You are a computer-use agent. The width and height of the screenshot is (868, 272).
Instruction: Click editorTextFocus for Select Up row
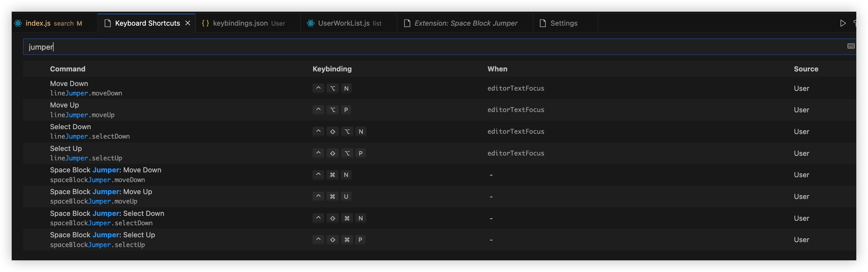coord(515,153)
